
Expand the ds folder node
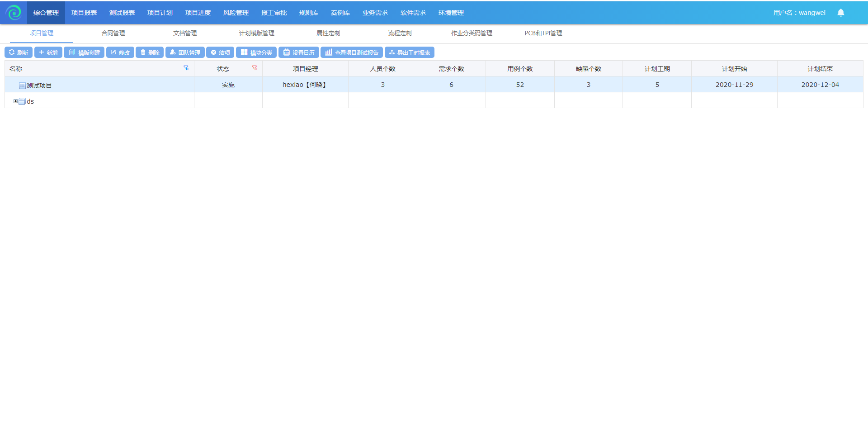(15, 101)
